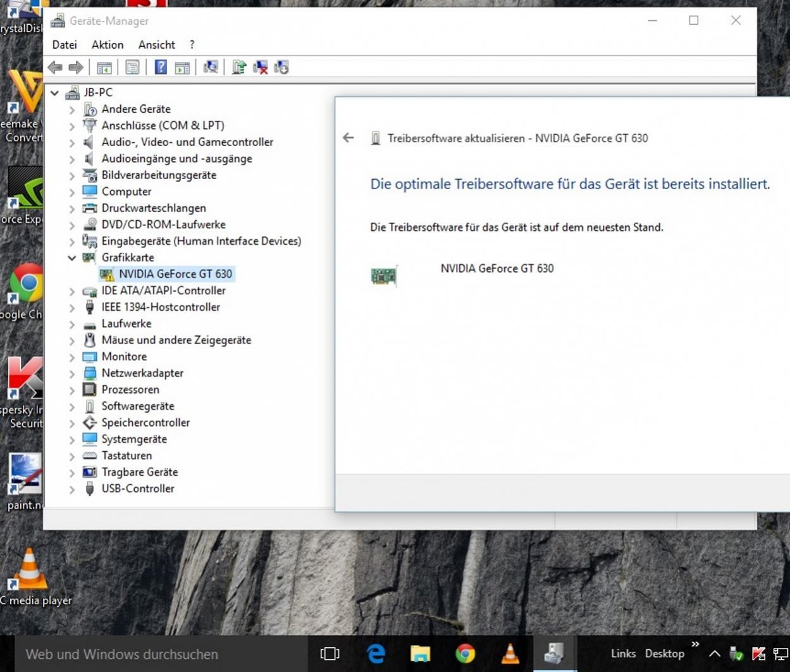Image resolution: width=790 pixels, height=672 pixels.
Task: Click the uninstall device red X toolbar icon
Action: [x=260, y=67]
